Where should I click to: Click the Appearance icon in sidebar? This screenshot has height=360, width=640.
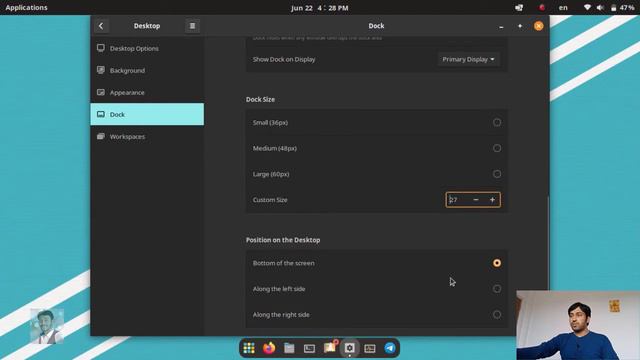pyautogui.click(x=101, y=92)
